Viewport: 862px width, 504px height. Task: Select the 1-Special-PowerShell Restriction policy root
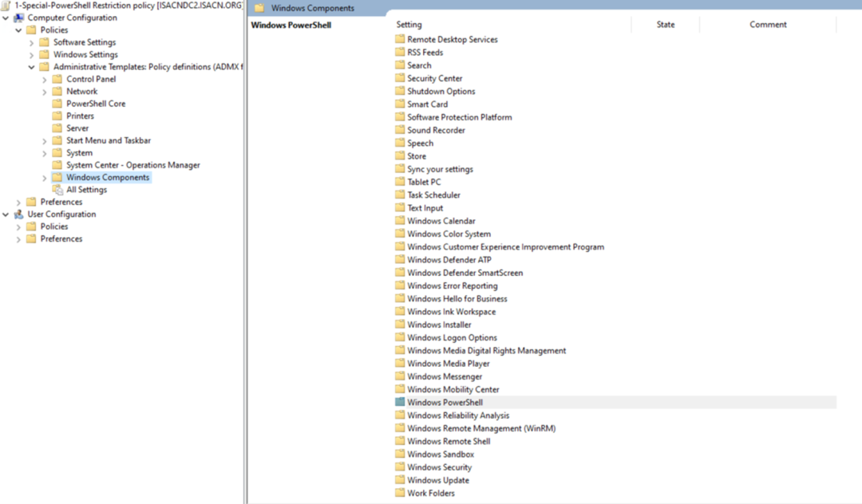point(129,5)
